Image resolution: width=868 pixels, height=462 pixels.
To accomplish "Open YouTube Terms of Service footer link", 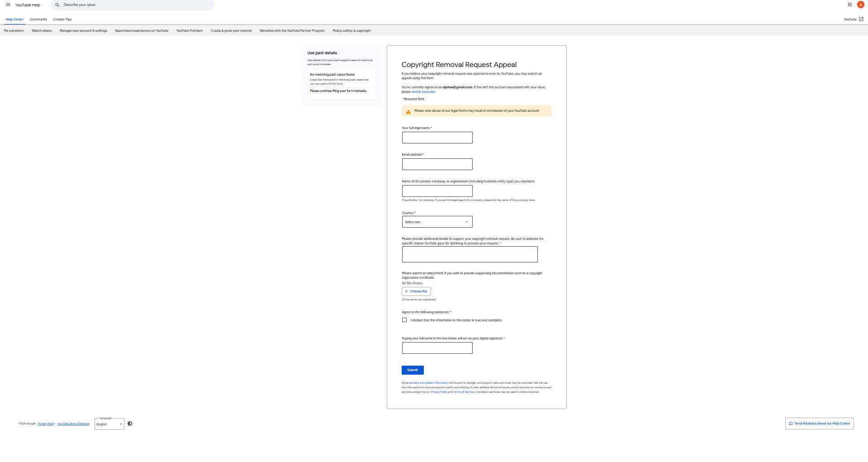I will click(73, 424).
